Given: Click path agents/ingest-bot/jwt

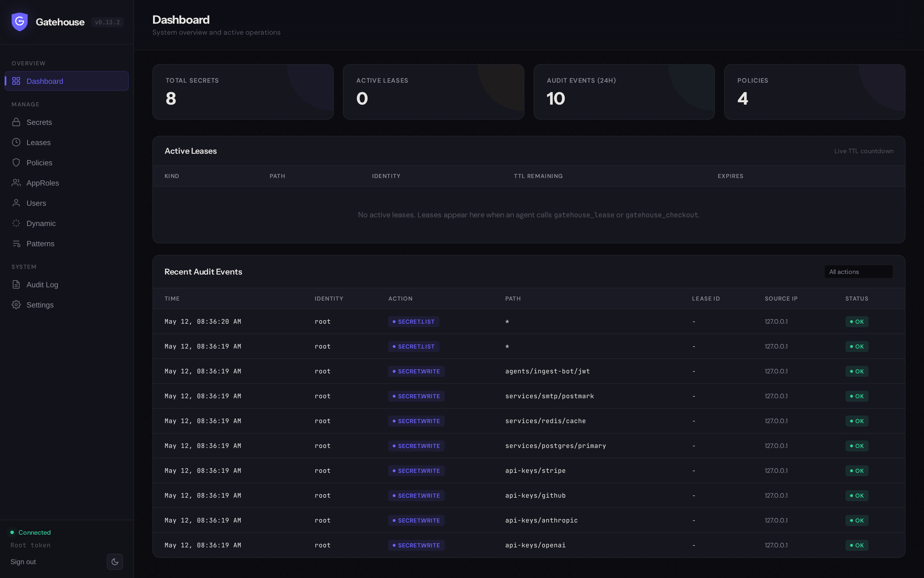Looking at the screenshot, I should (547, 371).
